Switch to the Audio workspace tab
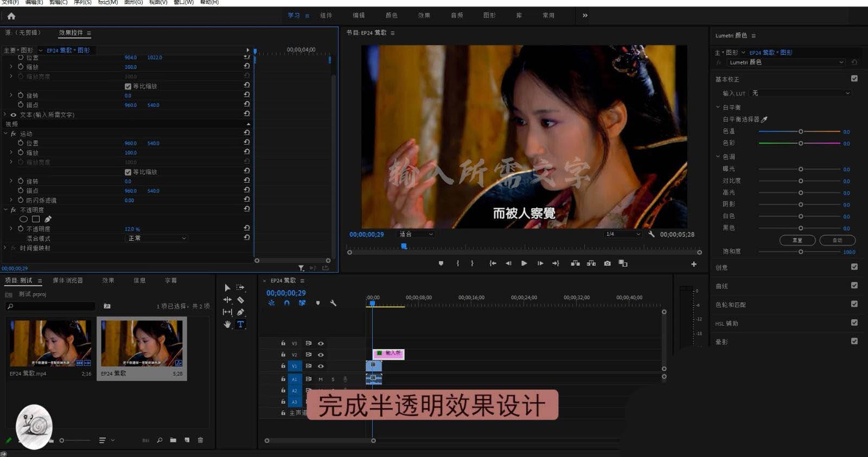The height and width of the screenshot is (457, 868). (457, 16)
